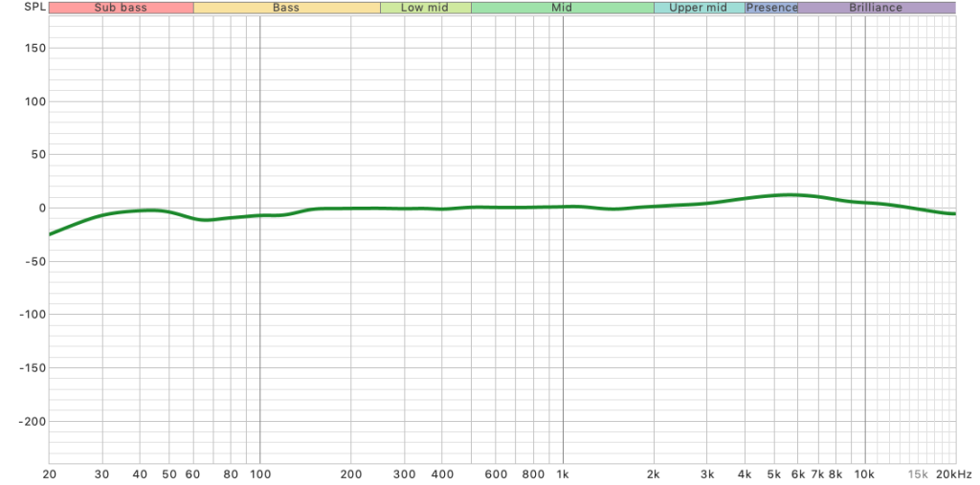Click the 150 SPL axis value

[33, 48]
